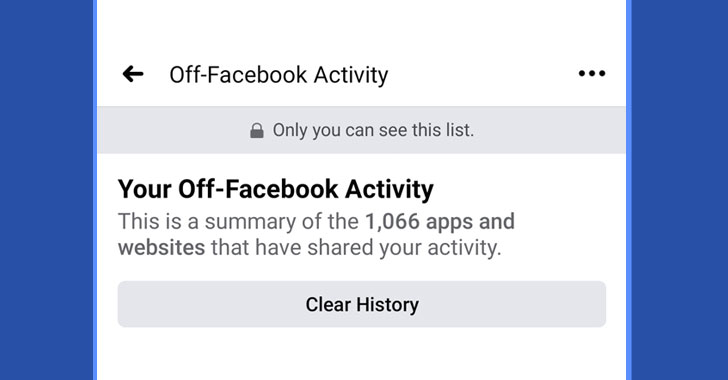Click 'that have shared your activity' text
Image resolution: width=728 pixels, height=380 pixels.
tap(356, 248)
